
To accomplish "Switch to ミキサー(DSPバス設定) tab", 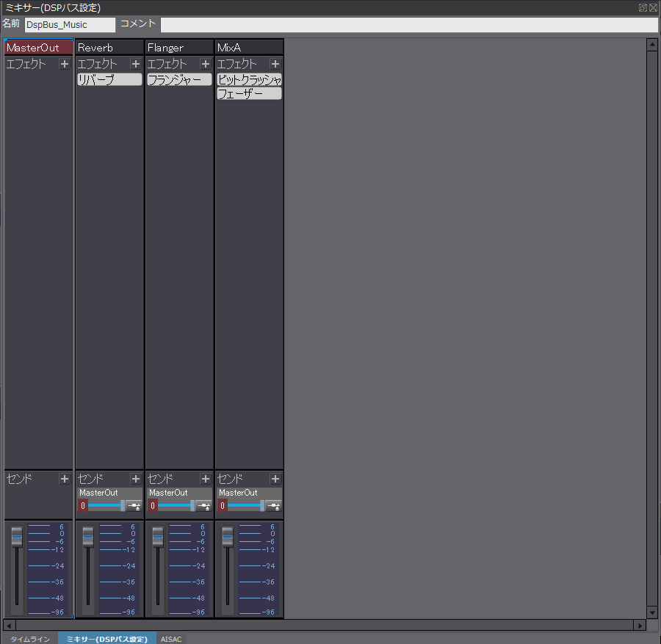I will pyautogui.click(x=107, y=639).
